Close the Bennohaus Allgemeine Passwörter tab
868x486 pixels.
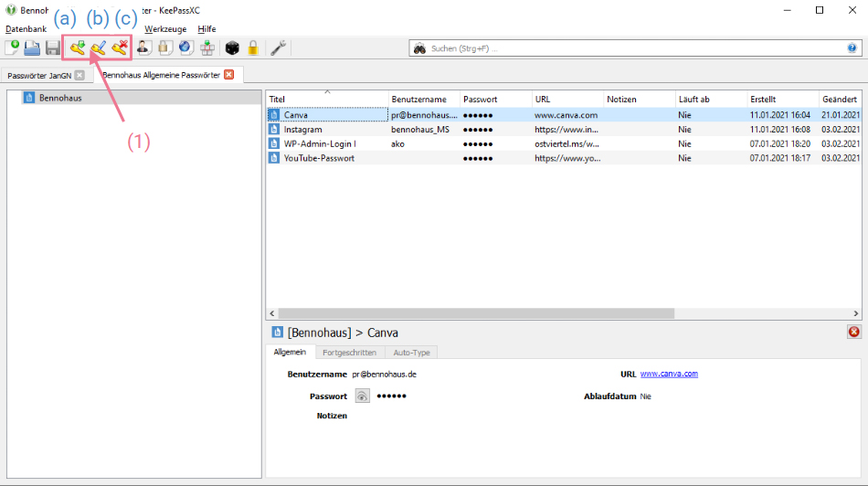(228, 74)
